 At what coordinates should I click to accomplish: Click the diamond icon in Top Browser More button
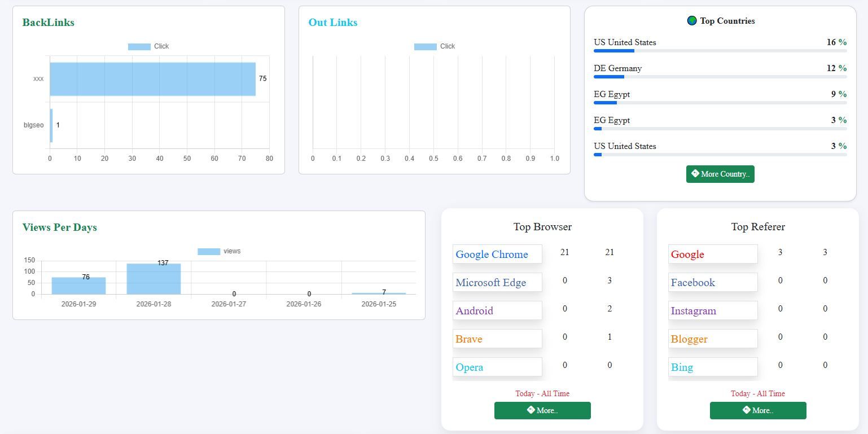pyautogui.click(x=531, y=410)
